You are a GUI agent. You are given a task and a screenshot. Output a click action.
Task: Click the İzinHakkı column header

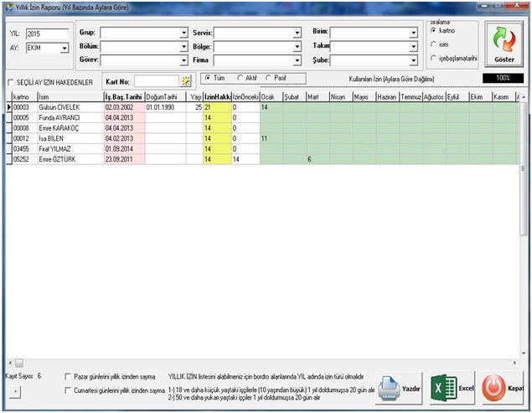coord(216,97)
